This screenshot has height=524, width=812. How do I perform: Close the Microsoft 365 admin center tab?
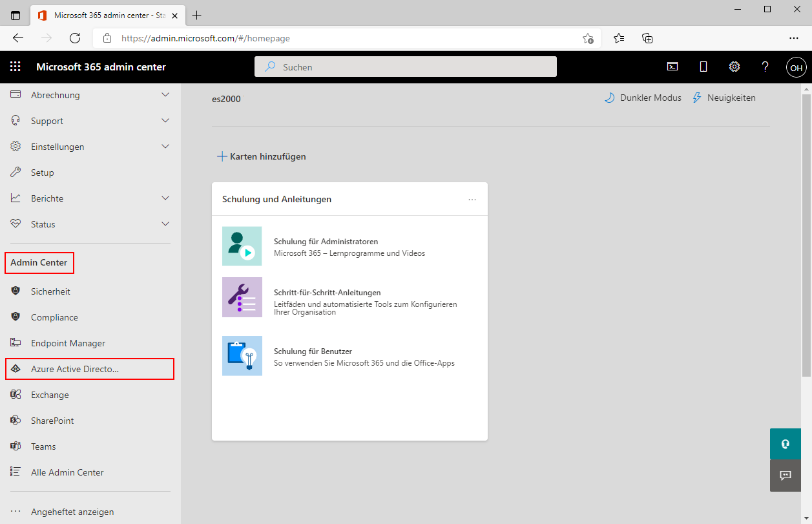tap(174, 16)
